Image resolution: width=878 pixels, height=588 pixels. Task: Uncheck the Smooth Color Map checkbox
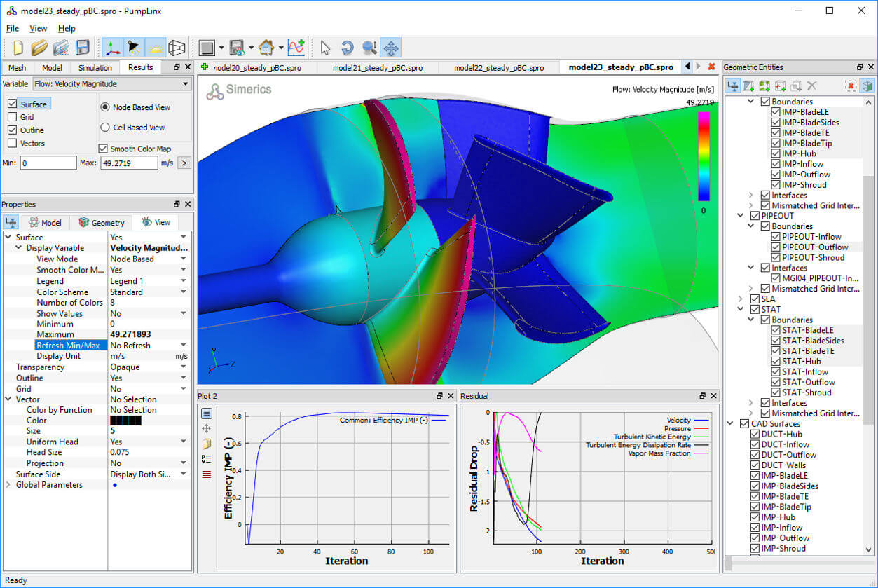click(104, 149)
